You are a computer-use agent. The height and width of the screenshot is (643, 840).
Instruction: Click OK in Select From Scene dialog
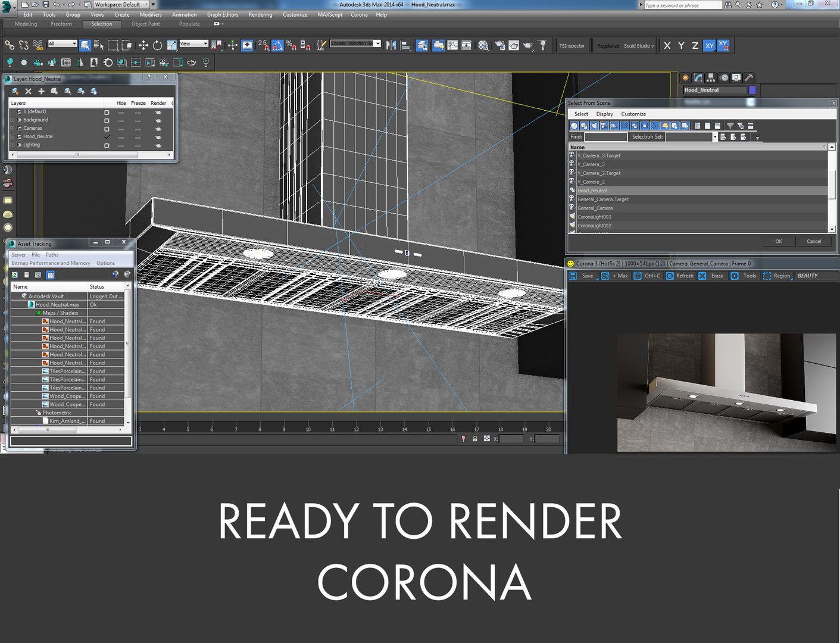pyautogui.click(x=778, y=241)
